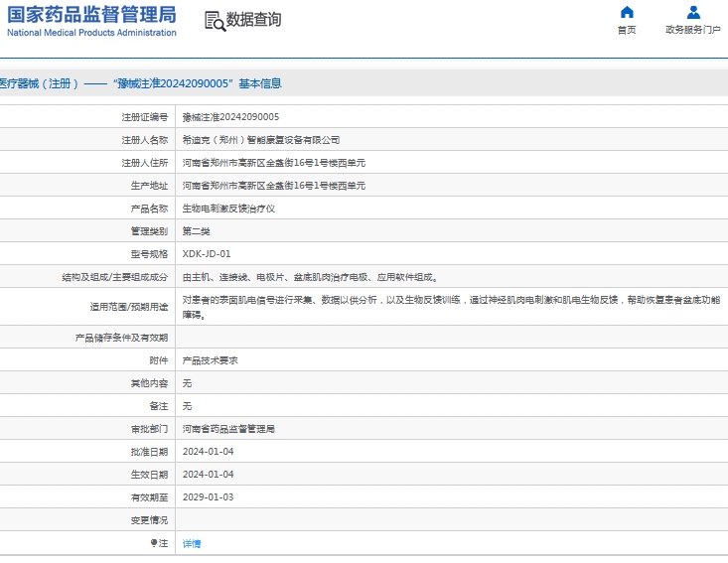Select 河南省药品监督管理局 approval department
The width and height of the screenshot is (728, 563).
pyautogui.click(x=228, y=429)
